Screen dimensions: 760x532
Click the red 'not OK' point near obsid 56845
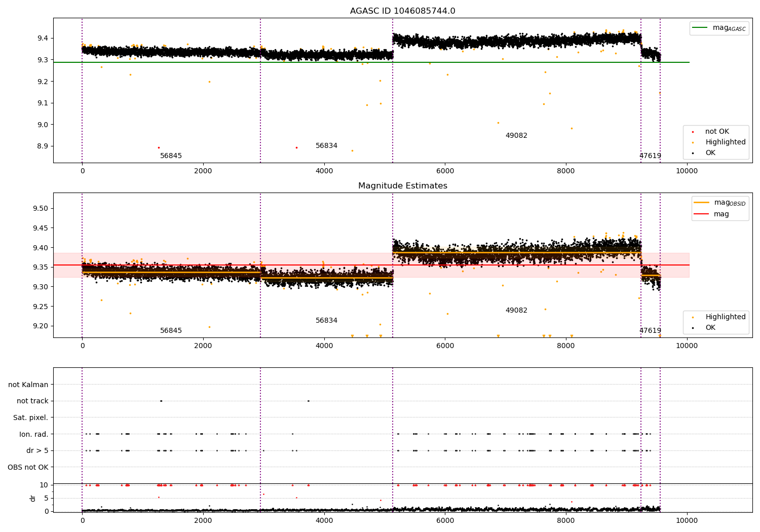pos(159,147)
